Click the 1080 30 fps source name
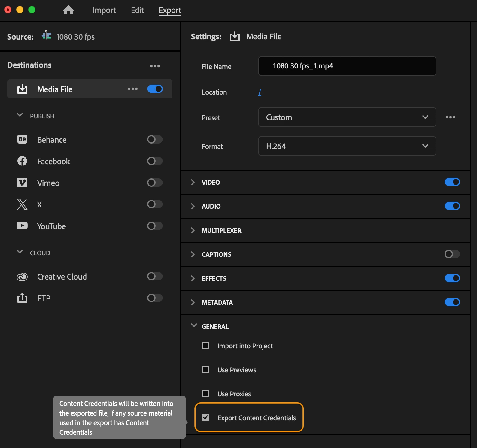 pos(75,37)
